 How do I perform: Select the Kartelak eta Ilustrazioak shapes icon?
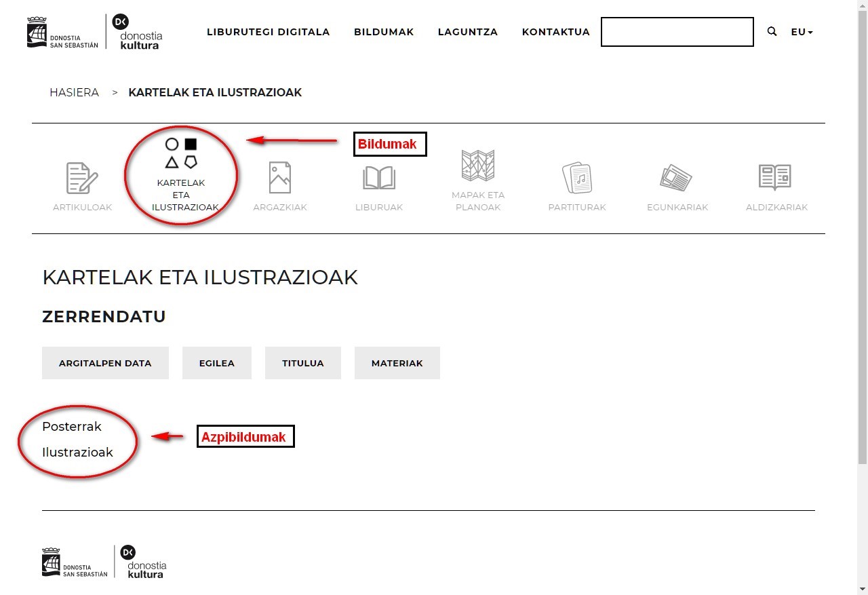pos(181,153)
